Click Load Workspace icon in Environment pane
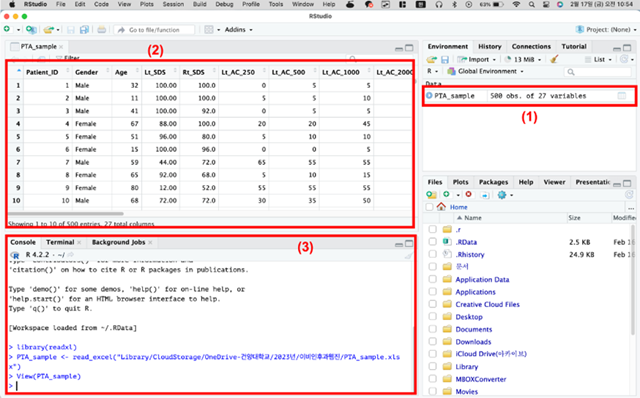 click(x=431, y=60)
